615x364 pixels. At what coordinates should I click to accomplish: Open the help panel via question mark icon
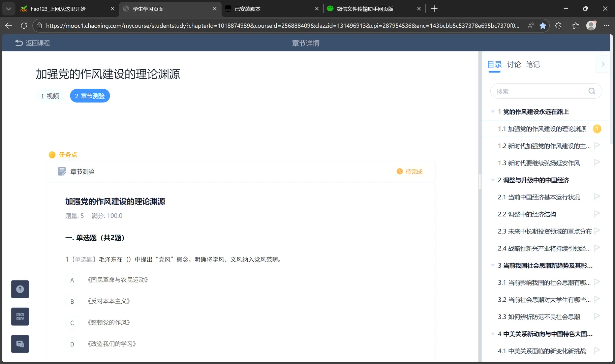(x=20, y=289)
